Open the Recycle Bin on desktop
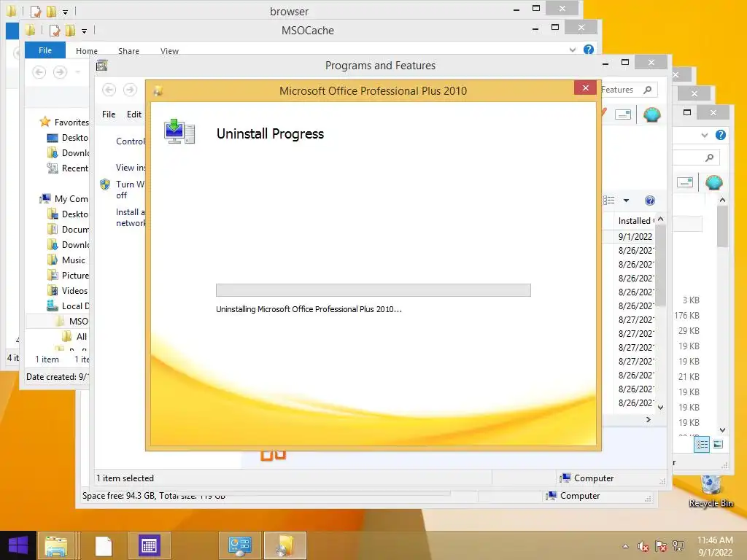 [x=711, y=491]
